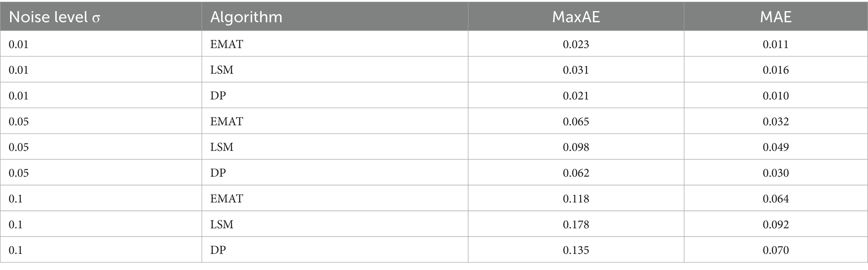Select the MaxAE value 0.062
Viewport: 868px width, 270px height.
coord(576,173)
